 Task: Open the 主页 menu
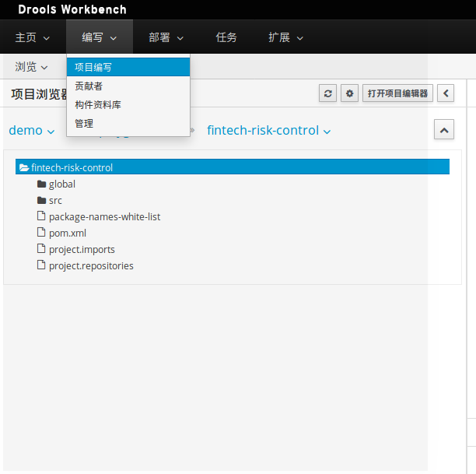coord(33,37)
